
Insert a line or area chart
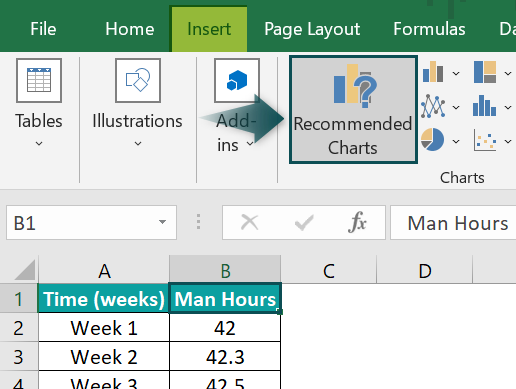(x=433, y=106)
